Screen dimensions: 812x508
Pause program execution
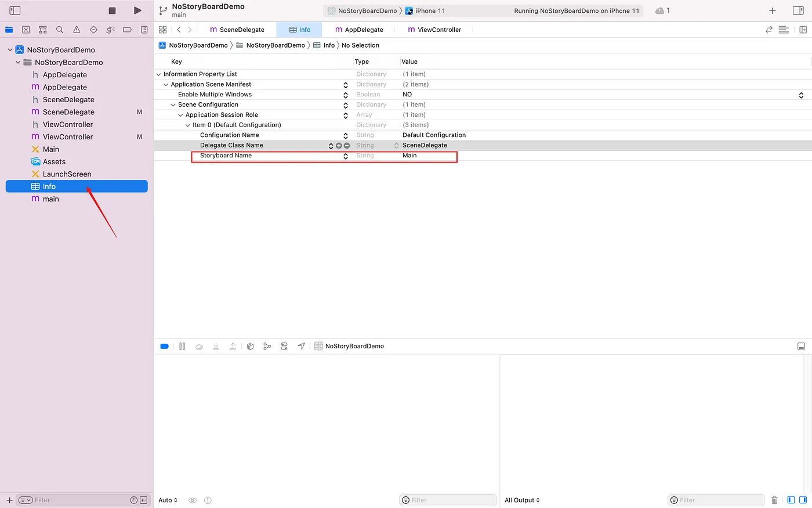182,346
